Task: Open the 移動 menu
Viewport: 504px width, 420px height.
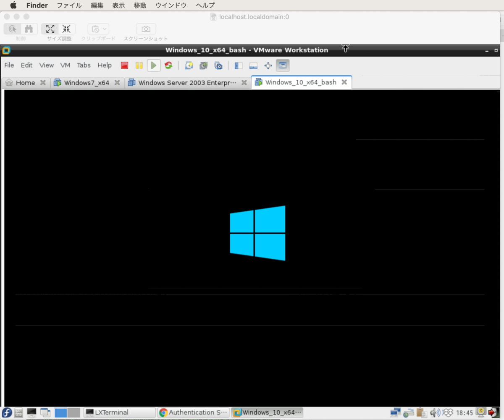Action: click(140, 5)
